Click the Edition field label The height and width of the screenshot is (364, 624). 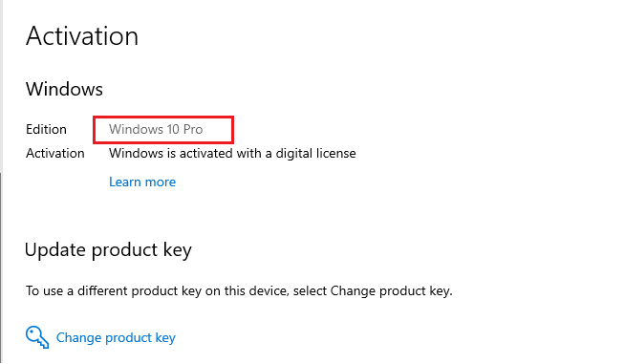46,129
